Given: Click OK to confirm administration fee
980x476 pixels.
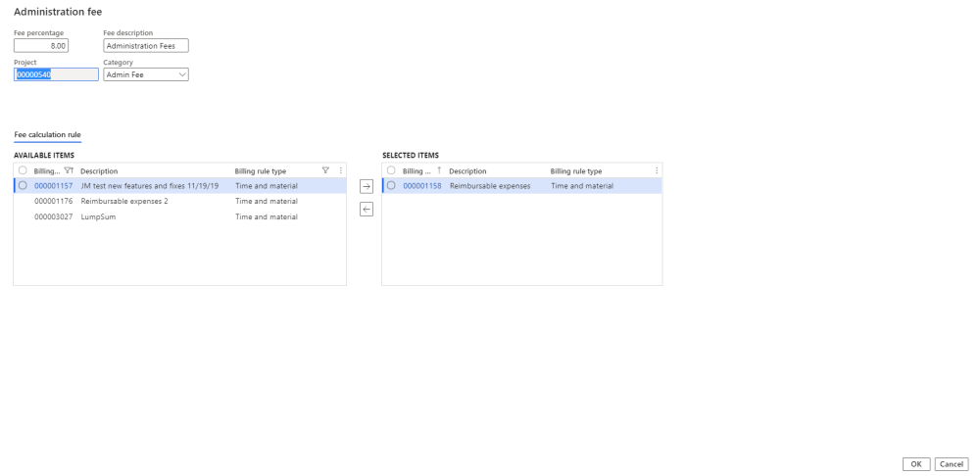Looking at the screenshot, I should (916, 463).
